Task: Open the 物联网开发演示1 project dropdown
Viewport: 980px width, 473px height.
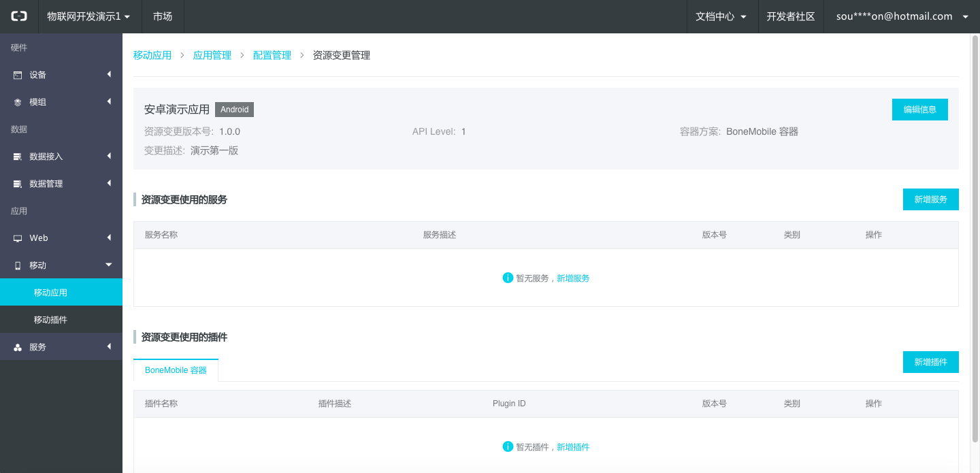Action: [x=88, y=16]
